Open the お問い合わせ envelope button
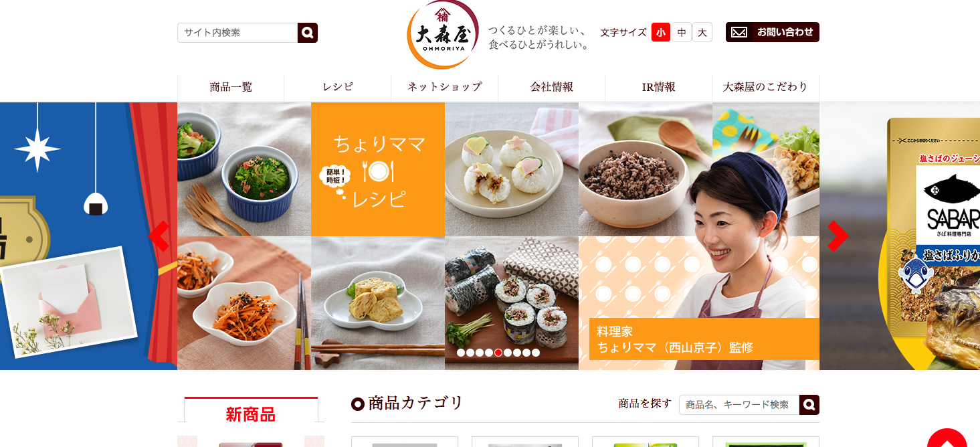 click(772, 32)
